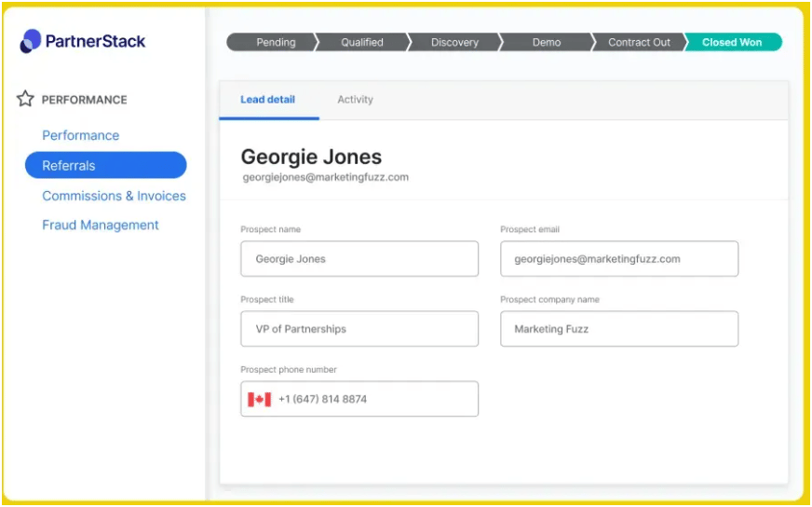Click the Georgie Jones heading

(311, 157)
